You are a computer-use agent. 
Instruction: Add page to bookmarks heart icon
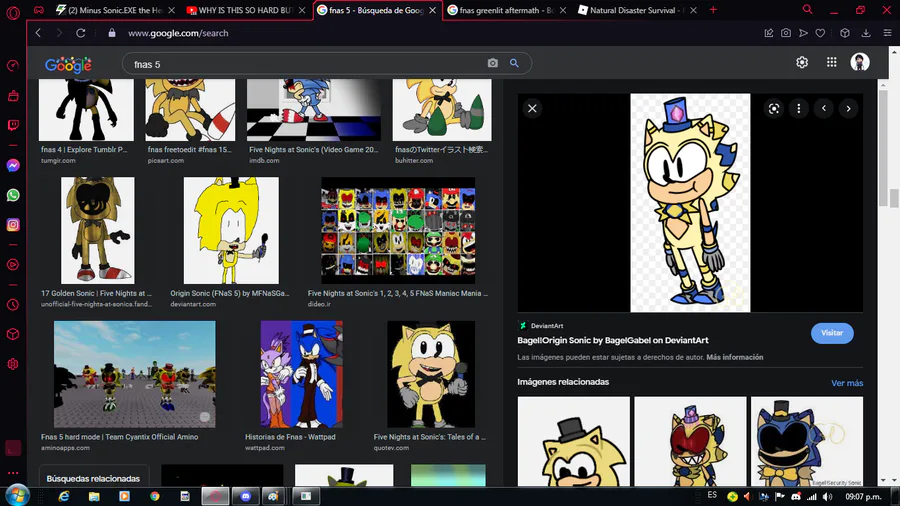820,33
